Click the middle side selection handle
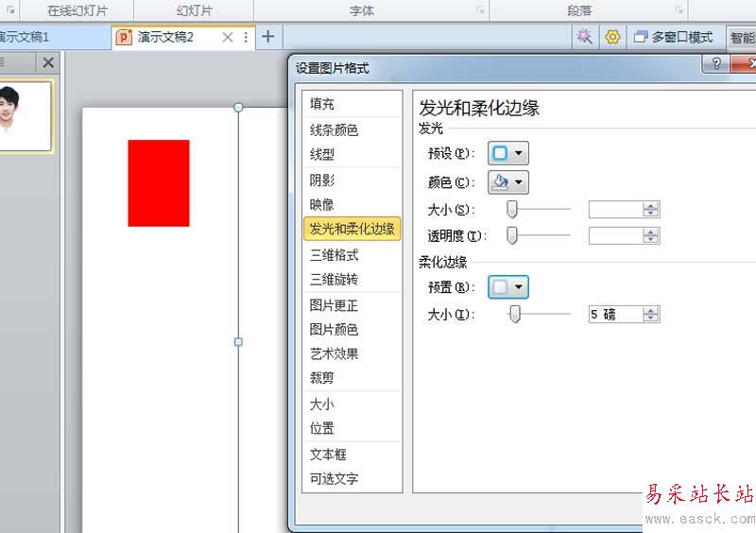This screenshot has width=756, height=533. tap(238, 342)
